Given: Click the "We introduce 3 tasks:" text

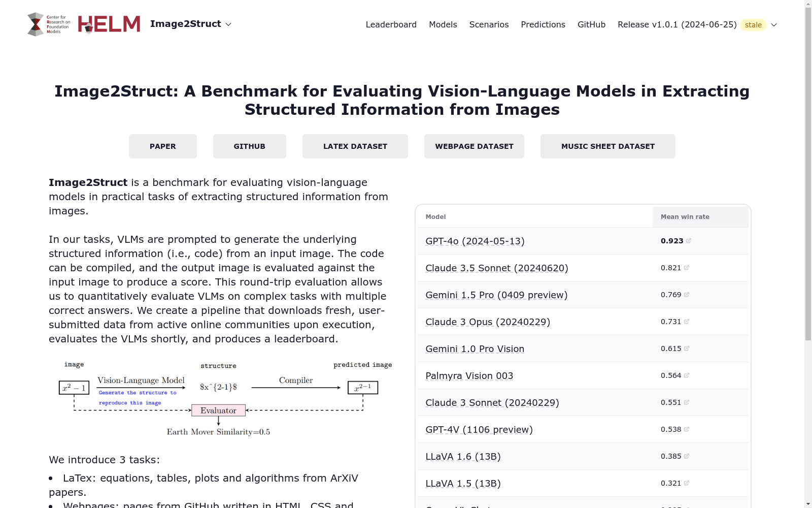Looking at the screenshot, I should (x=105, y=460).
